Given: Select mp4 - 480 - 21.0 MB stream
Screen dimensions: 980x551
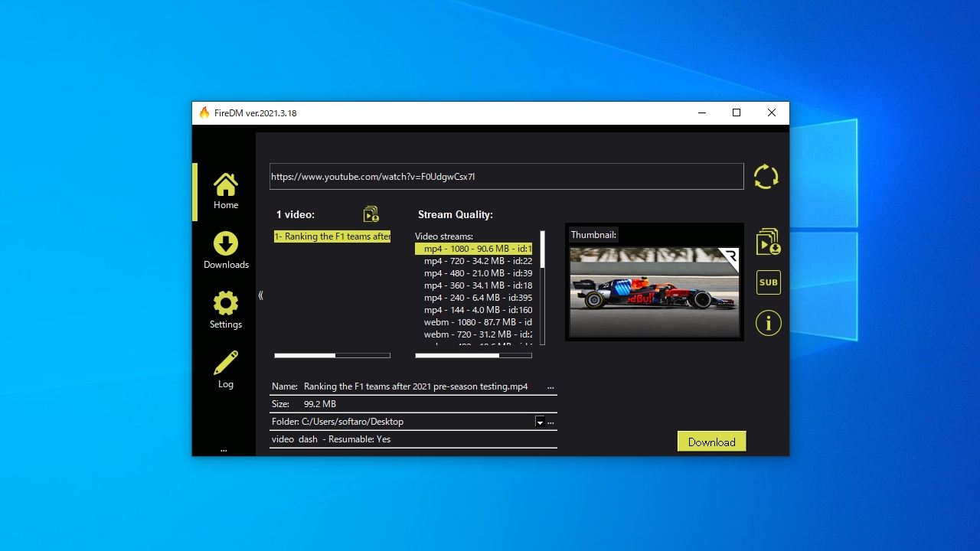Looking at the screenshot, I should click(x=473, y=273).
